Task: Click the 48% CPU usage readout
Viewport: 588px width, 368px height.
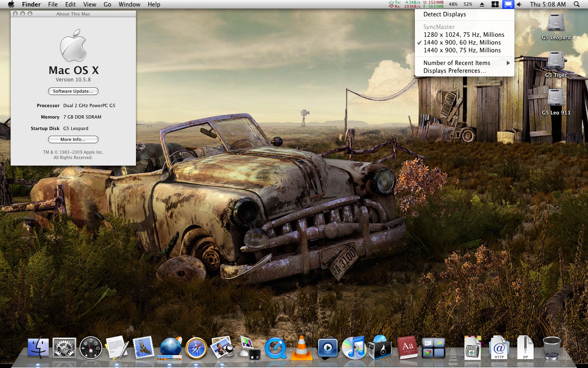Action: click(453, 4)
